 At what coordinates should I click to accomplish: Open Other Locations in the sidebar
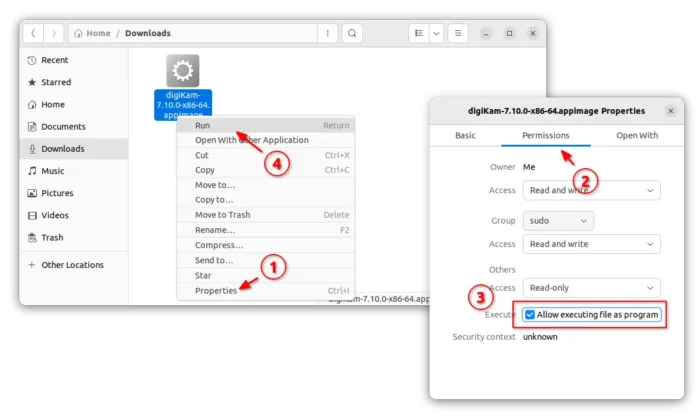pyautogui.click(x=74, y=265)
